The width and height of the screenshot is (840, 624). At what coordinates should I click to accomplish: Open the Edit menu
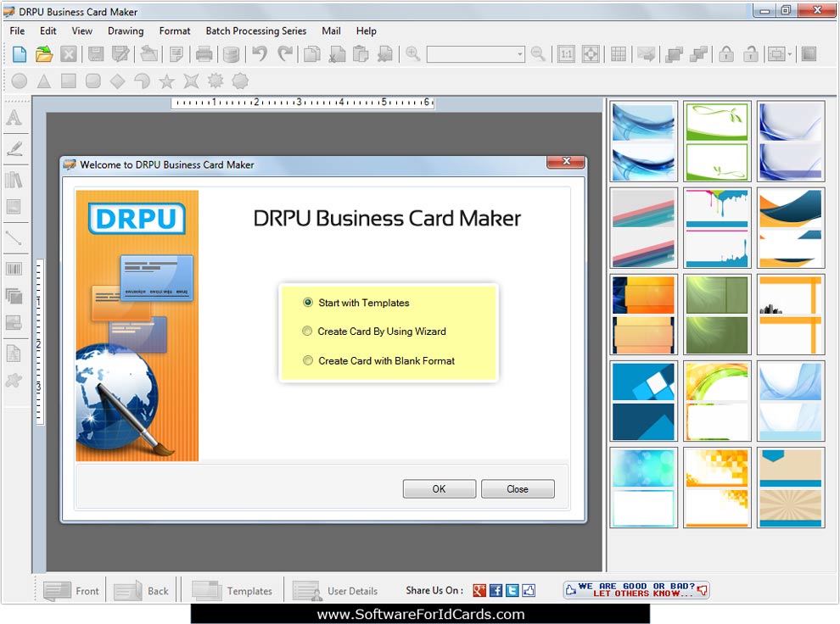click(x=48, y=31)
